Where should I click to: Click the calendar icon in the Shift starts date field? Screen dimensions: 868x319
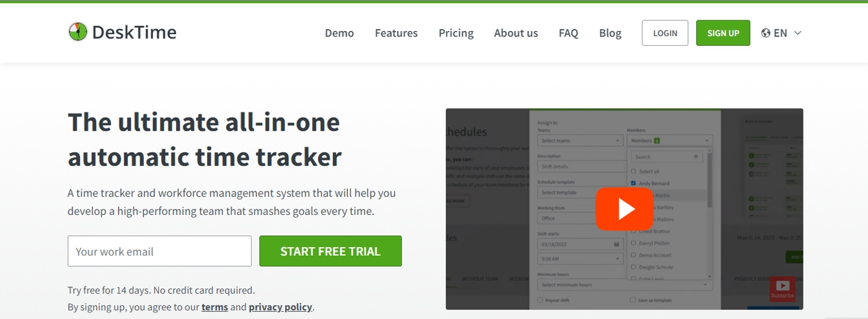pos(616,244)
